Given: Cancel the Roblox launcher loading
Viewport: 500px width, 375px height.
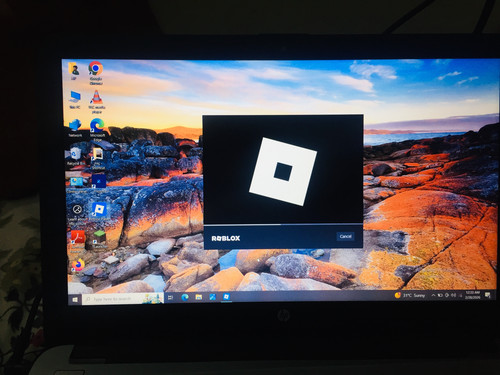Looking at the screenshot, I should [x=345, y=236].
